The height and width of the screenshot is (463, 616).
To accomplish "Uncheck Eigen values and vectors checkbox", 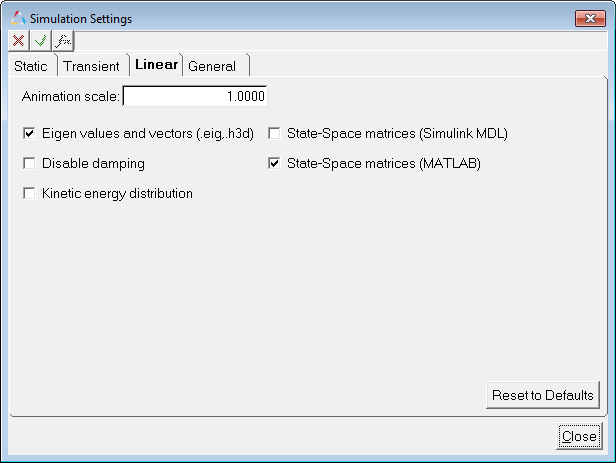I will click(x=29, y=132).
